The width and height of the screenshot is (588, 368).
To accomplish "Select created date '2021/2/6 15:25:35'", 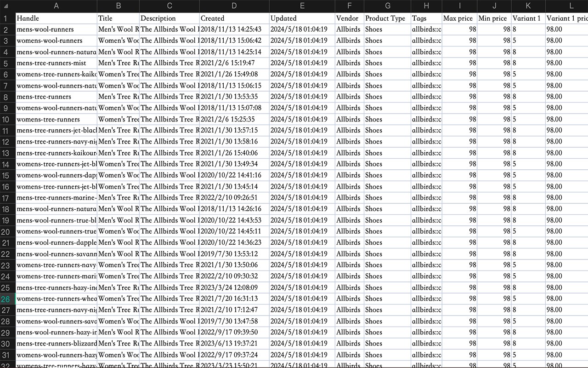I will (x=234, y=119).
